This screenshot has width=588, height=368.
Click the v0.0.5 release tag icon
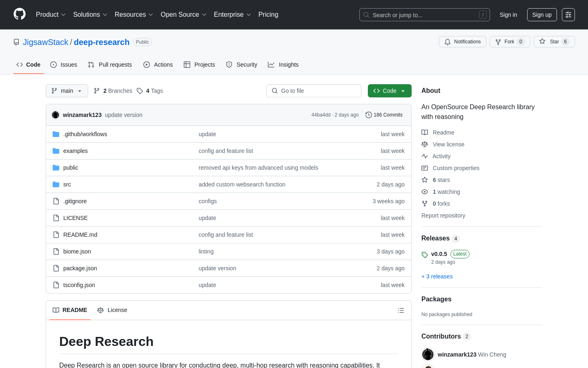pos(425,255)
